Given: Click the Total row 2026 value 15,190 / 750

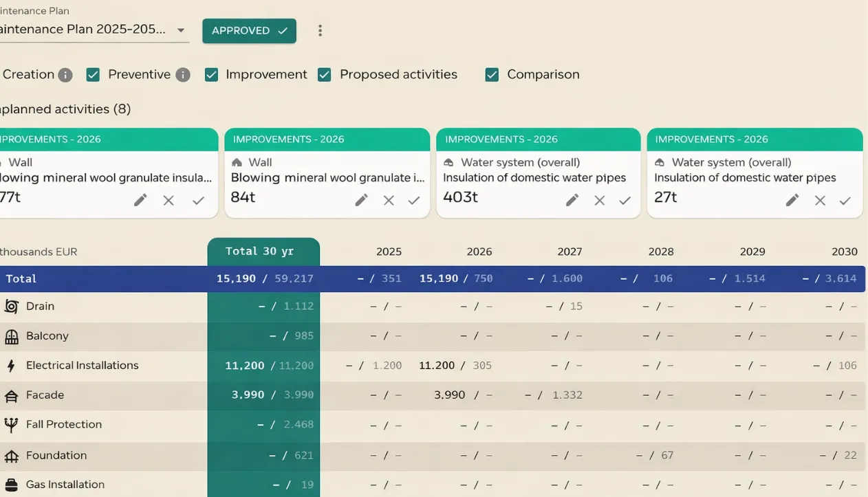Looking at the screenshot, I should 456,279.
